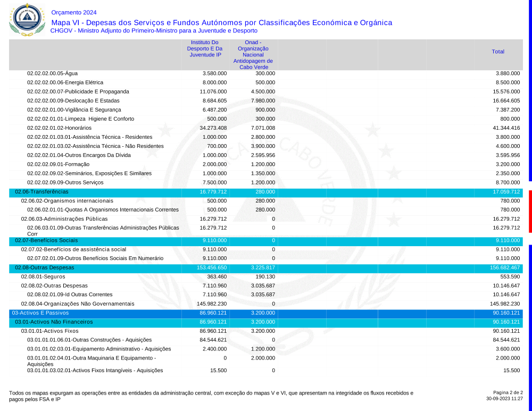This screenshot has height=411, width=532.
Task: Click the '02.08.01-Seguros' row label
Action: (40, 276)
